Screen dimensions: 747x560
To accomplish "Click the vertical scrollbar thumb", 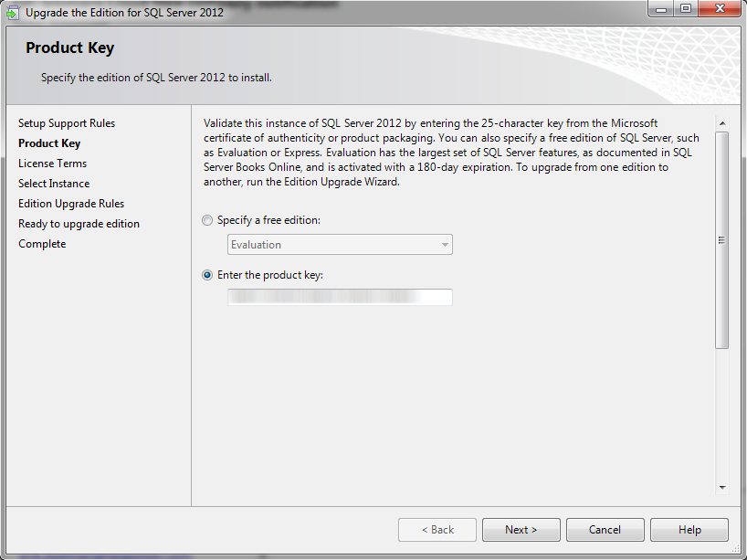I will click(x=722, y=240).
